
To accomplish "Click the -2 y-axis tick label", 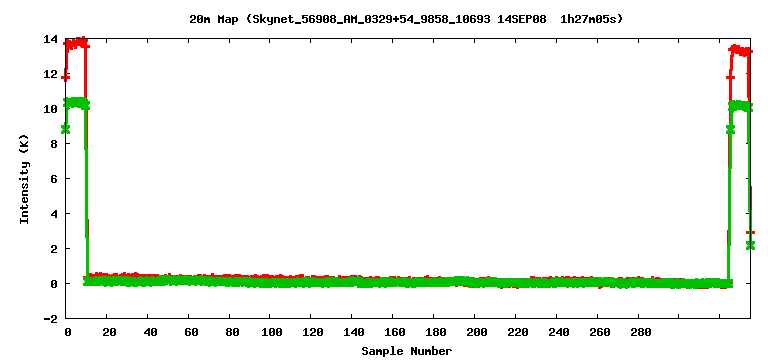I will [x=51, y=319].
